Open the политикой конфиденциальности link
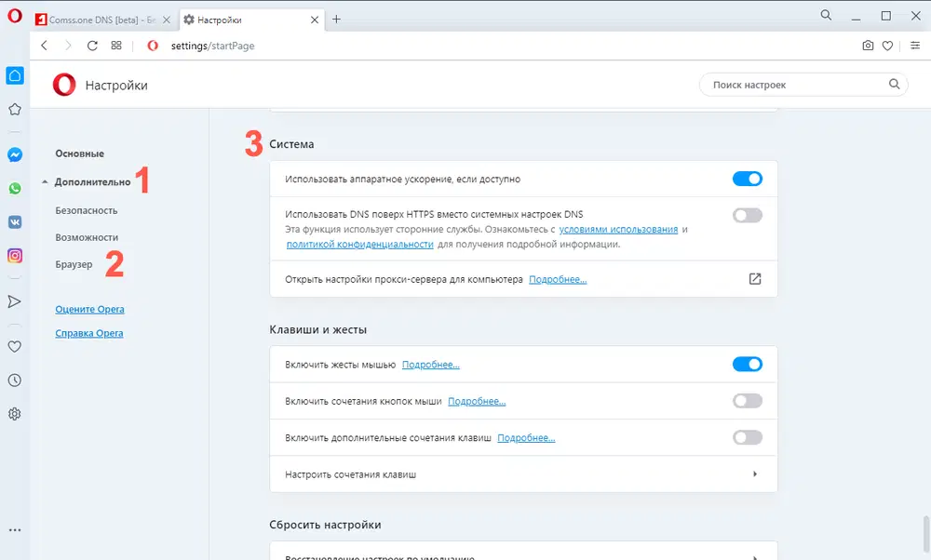 (x=359, y=244)
